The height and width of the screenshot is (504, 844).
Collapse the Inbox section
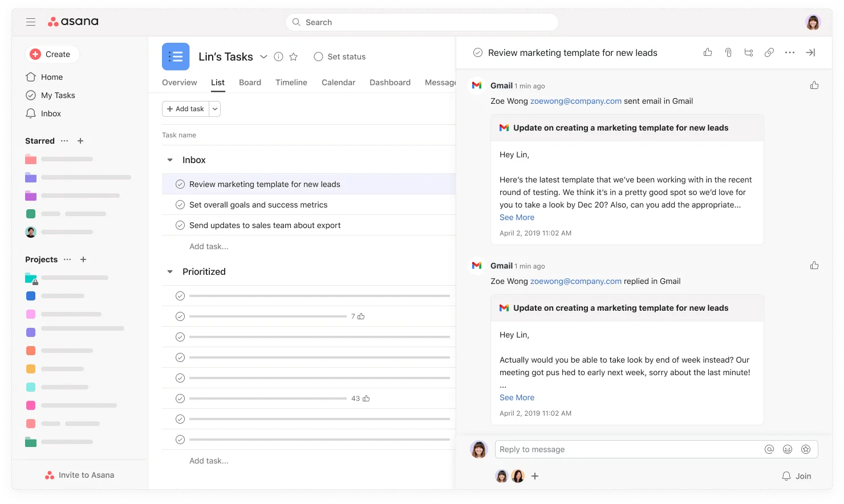coord(170,160)
